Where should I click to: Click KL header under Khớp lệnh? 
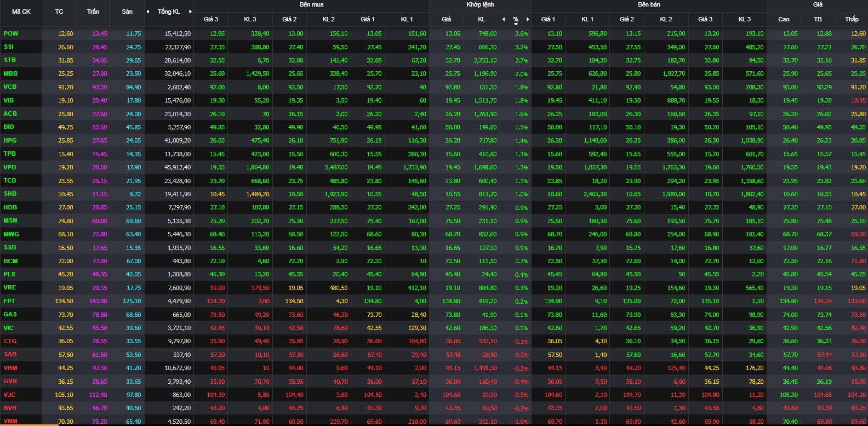[x=482, y=19]
